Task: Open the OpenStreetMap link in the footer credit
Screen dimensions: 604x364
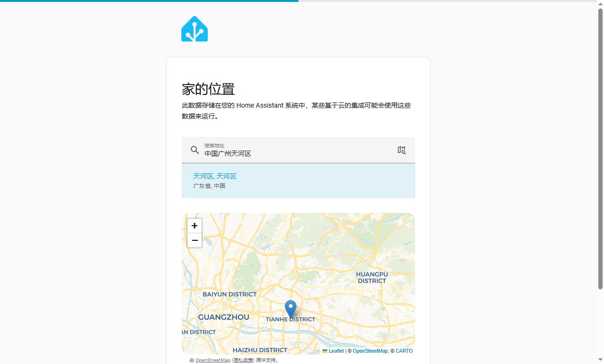Action: [213, 360]
